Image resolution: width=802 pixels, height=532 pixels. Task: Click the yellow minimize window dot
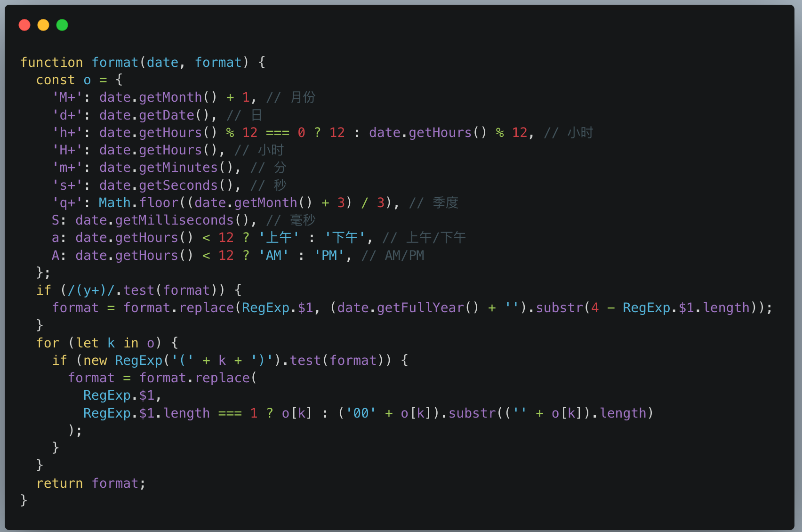point(43,25)
